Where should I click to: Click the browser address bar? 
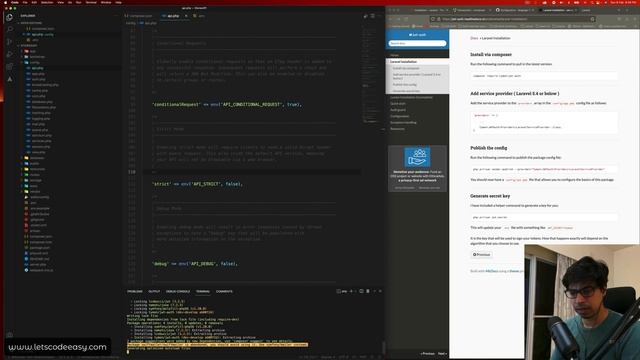click(x=512, y=19)
